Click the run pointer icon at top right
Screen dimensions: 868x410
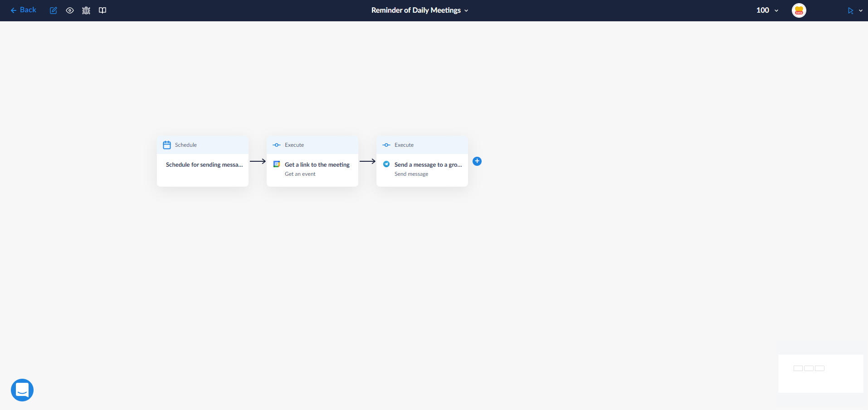[x=851, y=10]
